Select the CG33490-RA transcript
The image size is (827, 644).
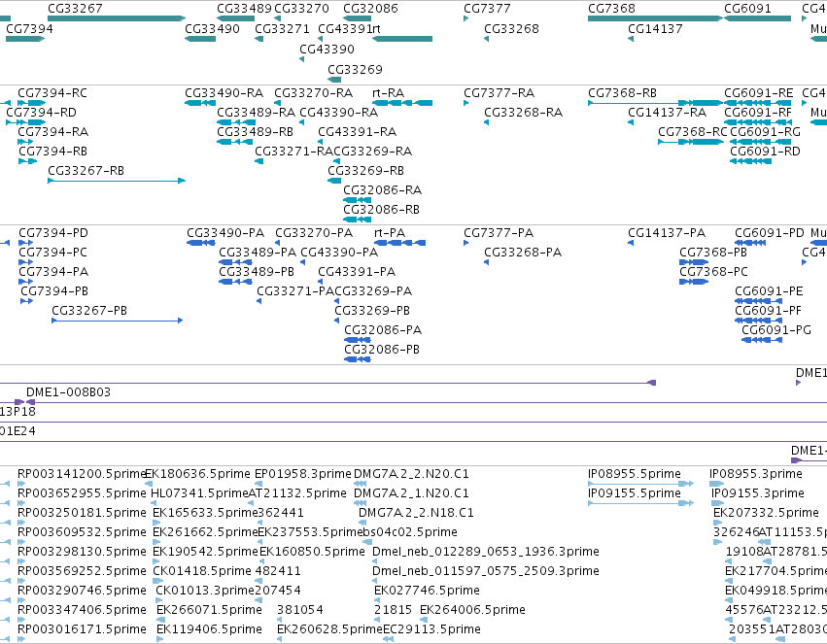click(x=200, y=103)
